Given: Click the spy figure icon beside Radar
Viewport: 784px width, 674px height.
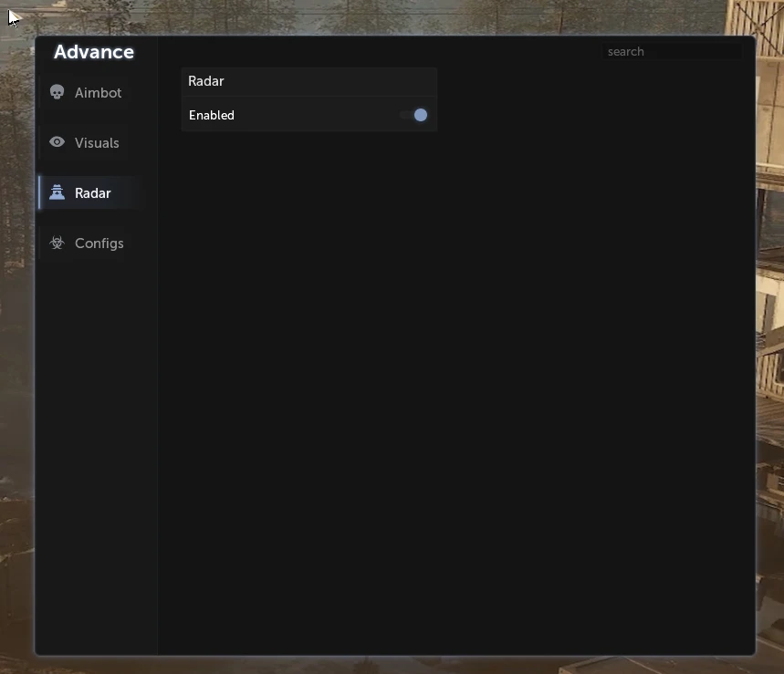Looking at the screenshot, I should pos(57,192).
